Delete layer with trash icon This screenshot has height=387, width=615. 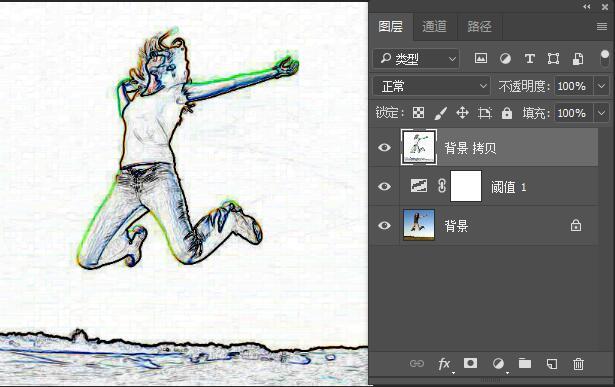578,364
